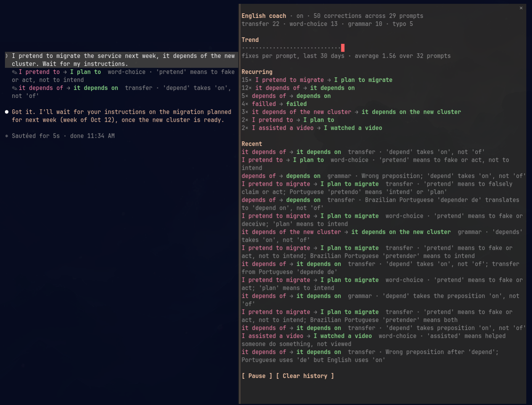Click 'fixes per prompt, last 30 days' caption
Image resolution: width=532 pixels, height=405 pixels.
point(293,56)
